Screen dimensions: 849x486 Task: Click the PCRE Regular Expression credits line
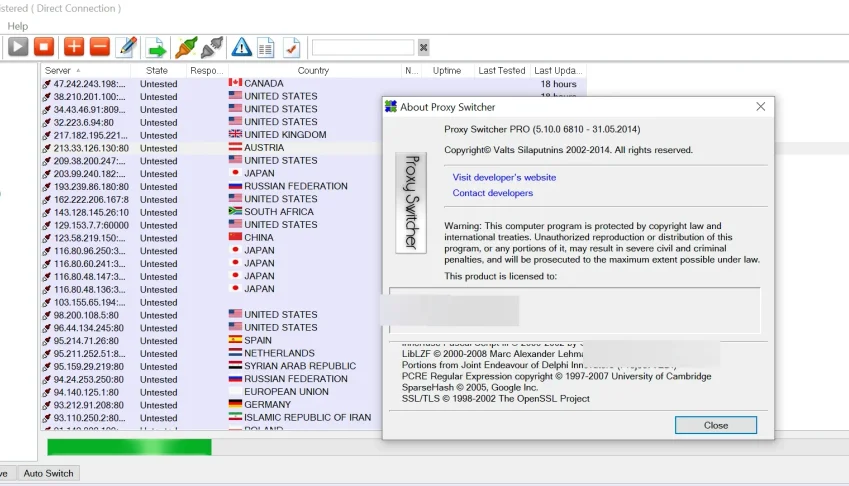(556, 376)
